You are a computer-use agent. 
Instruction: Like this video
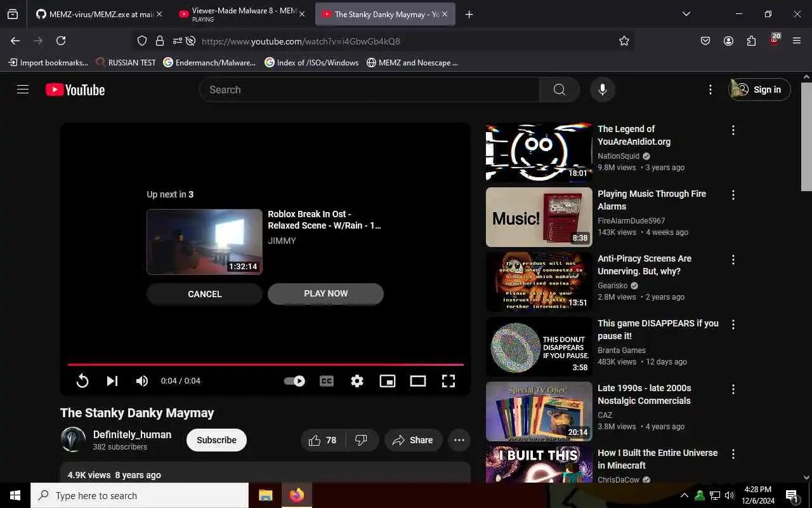coord(323,440)
